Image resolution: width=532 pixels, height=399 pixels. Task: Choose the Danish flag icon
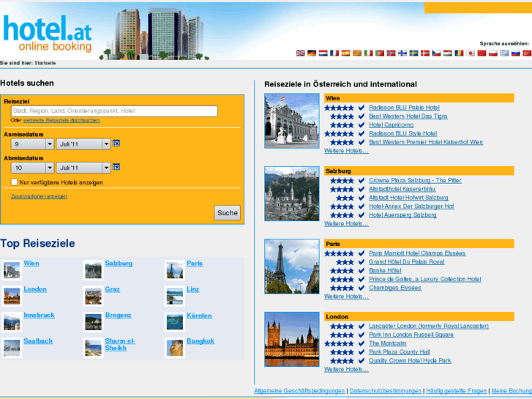pyautogui.click(x=425, y=53)
